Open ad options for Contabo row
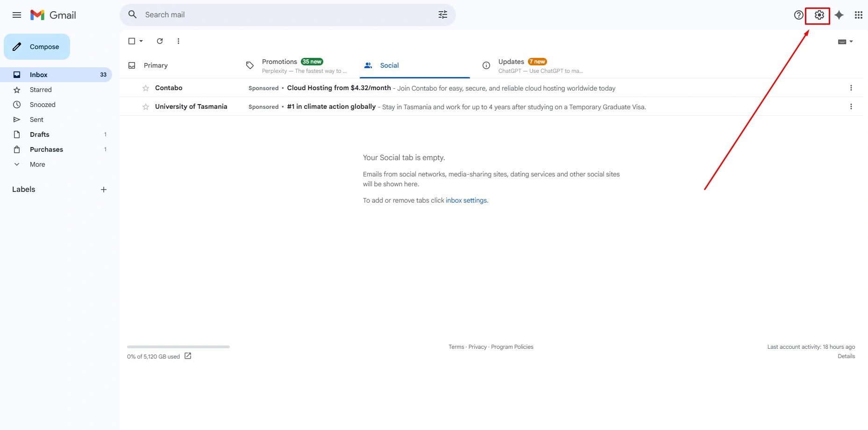 point(851,88)
